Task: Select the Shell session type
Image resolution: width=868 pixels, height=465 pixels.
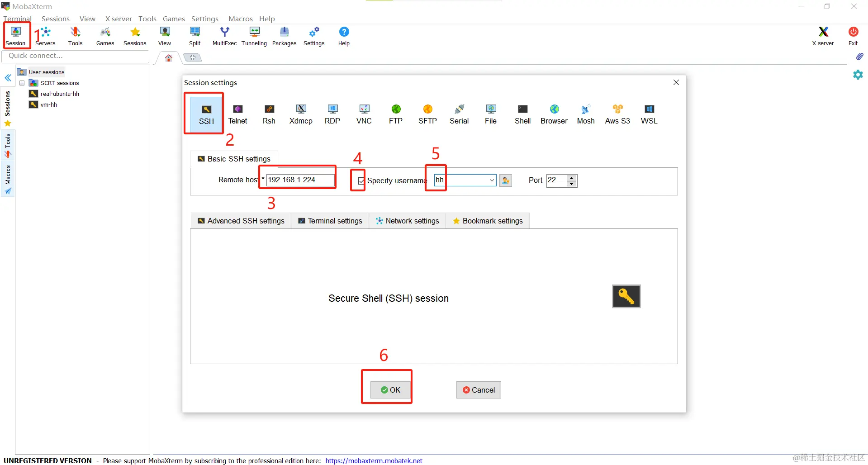Action: 523,114
